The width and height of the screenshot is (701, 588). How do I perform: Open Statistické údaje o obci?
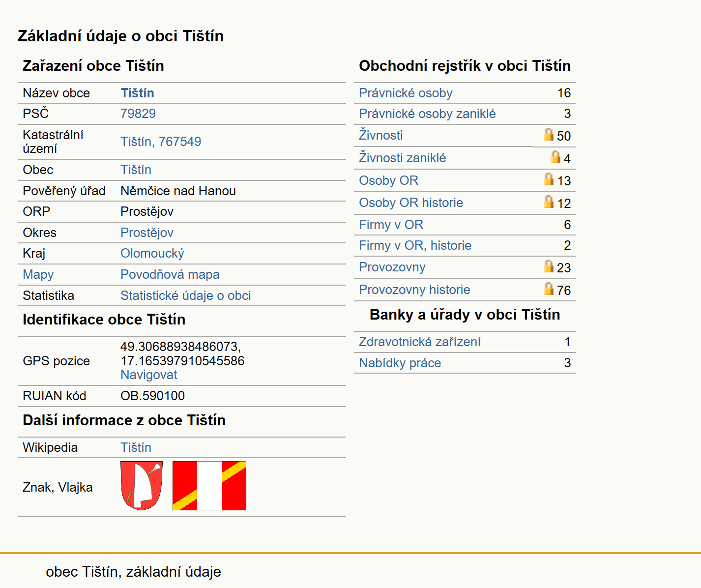[x=186, y=295]
